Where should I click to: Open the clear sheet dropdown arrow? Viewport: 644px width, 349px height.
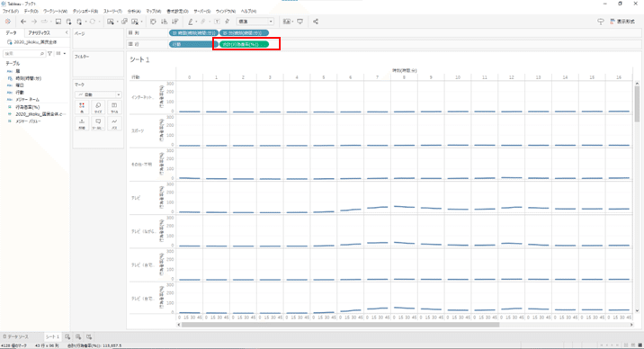142,22
